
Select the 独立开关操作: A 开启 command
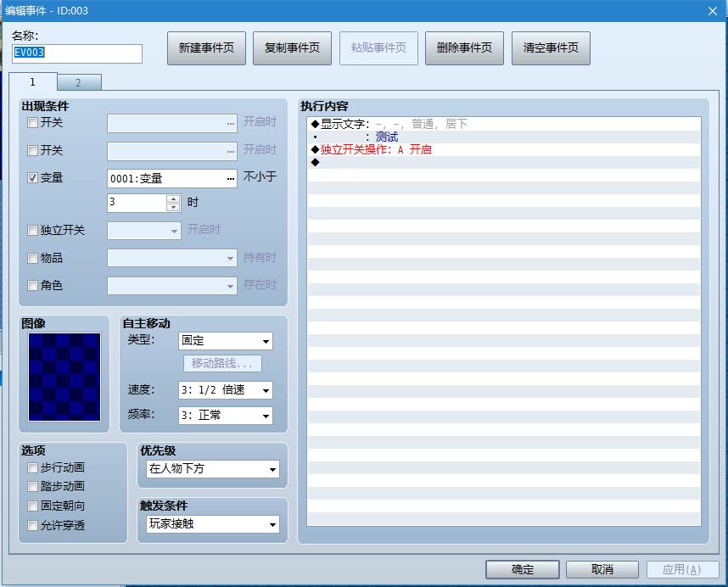504,149
